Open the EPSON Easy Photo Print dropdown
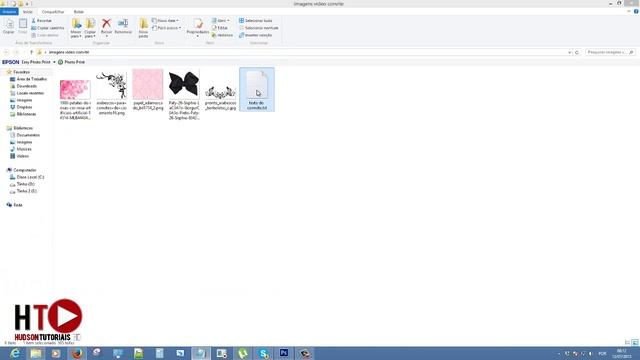Screen dimensions: 640x360 [54, 62]
